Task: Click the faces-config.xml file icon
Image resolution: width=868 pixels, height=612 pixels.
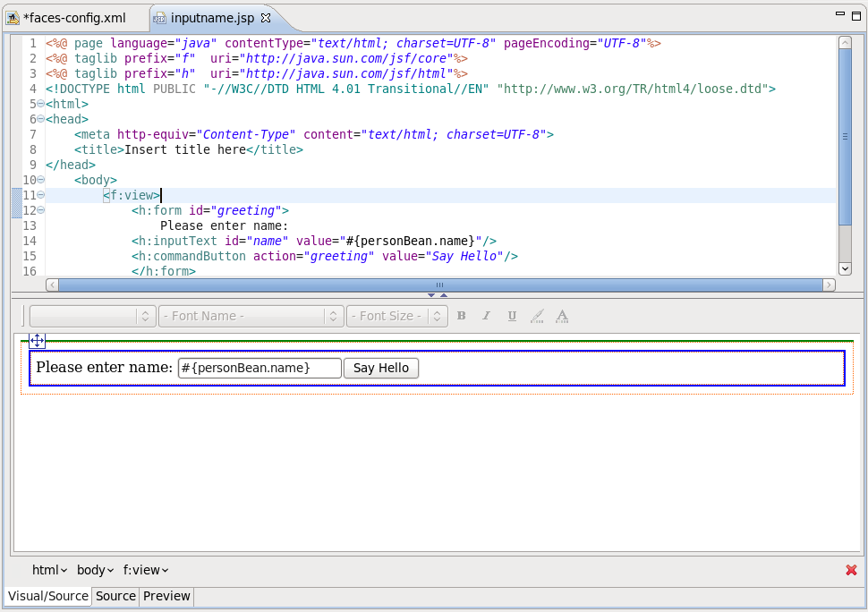Action: pyautogui.click(x=13, y=18)
